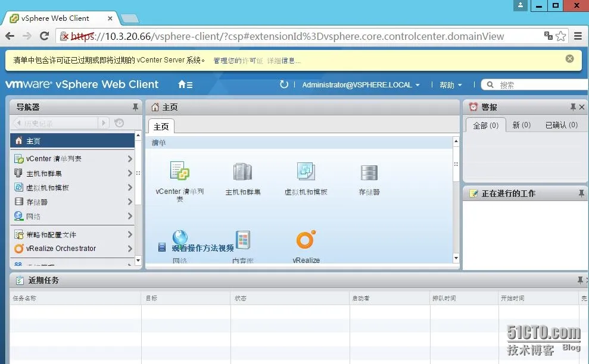Click the refresh icon in vSphere header
Screen dimensions: 589x364
click(x=284, y=84)
